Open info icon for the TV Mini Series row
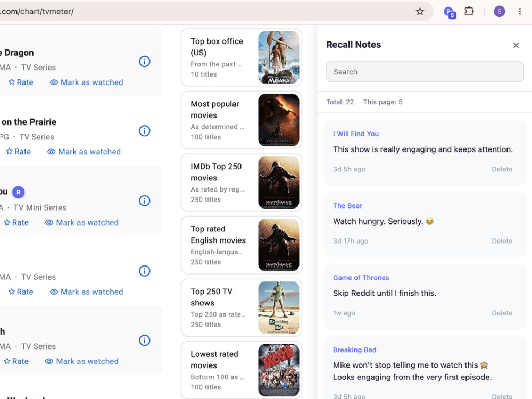Viewport: 532px width, 399px height. click(145, 201)
